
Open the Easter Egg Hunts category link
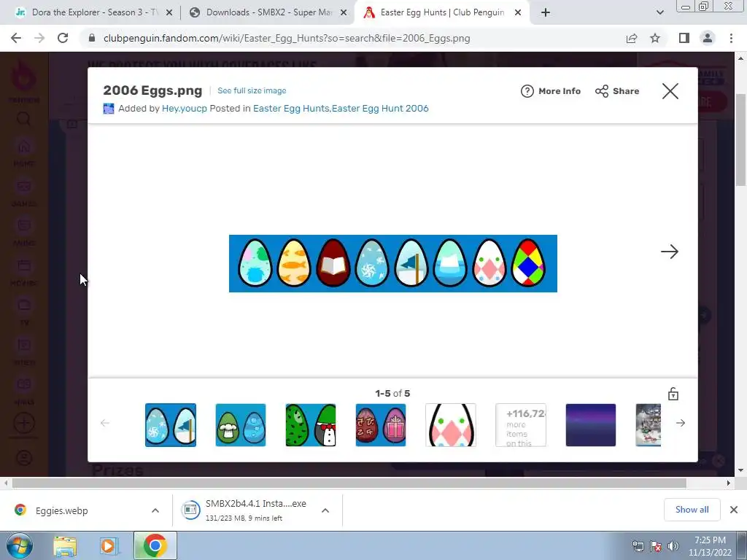pos(290,108)
